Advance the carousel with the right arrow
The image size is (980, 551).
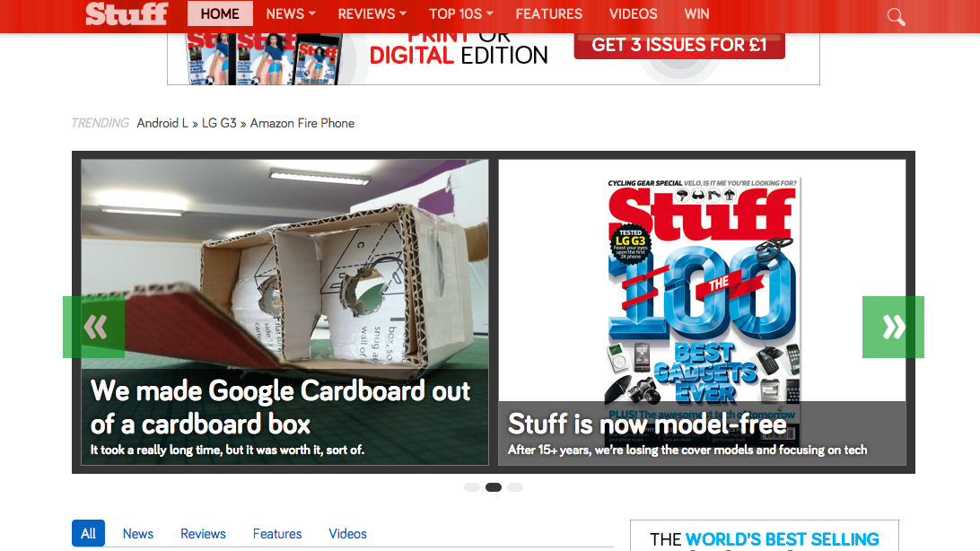(x=893, y=328)
